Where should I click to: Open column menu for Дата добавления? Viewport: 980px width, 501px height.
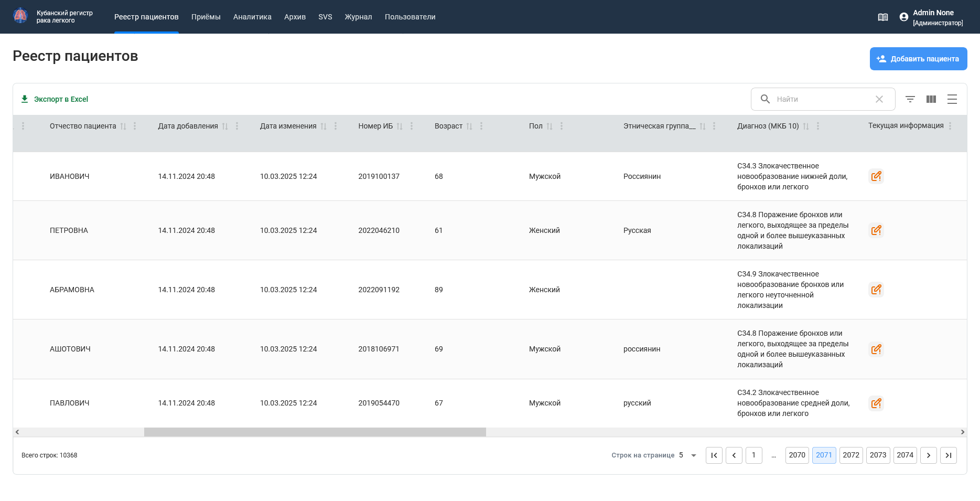tap(237, 126)
